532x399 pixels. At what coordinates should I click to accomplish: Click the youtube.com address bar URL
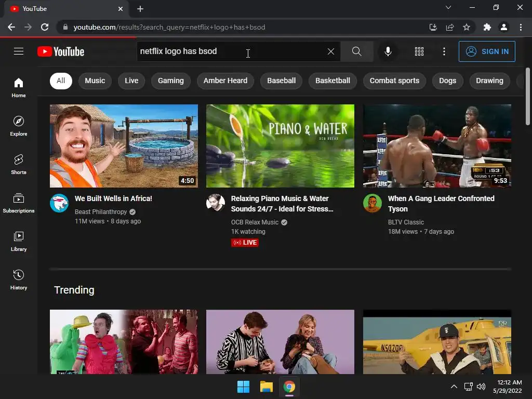point(169,27)
